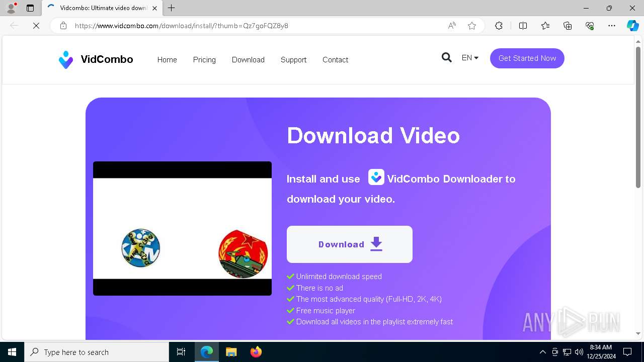Open the Favorites list

(545, 26)
